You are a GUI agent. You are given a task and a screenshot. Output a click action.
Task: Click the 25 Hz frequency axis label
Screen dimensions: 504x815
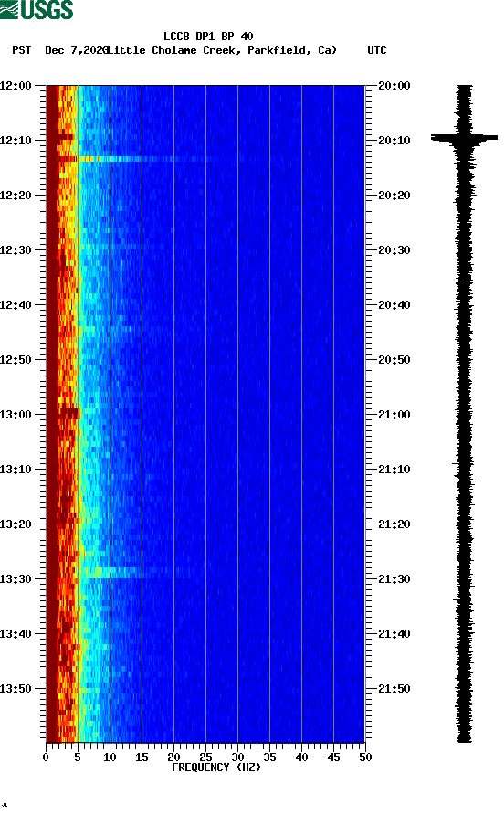[x=205, y=757]
